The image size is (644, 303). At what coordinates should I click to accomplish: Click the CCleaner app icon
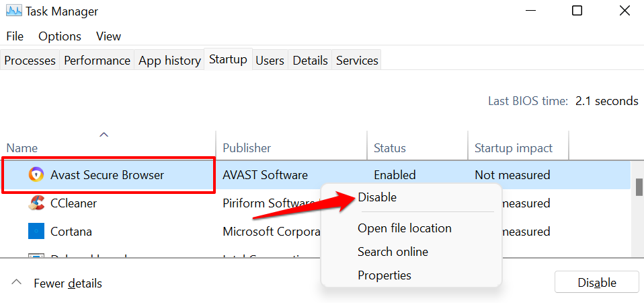pos(36,203)
